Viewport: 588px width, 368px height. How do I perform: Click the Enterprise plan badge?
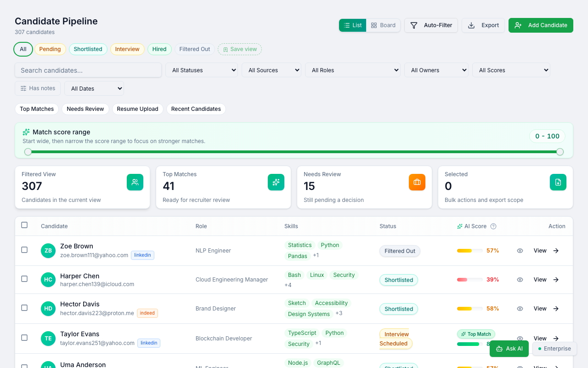tap(554, 349)
